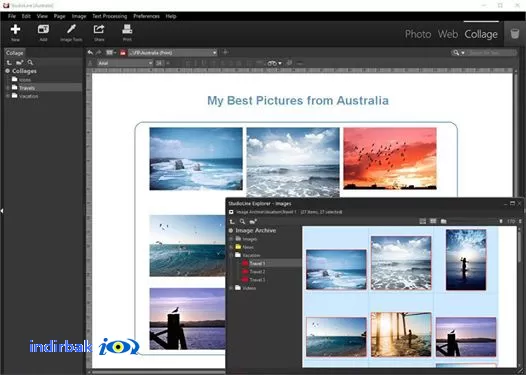This screenshot has height=375, width=526.
Task: Open the Page menu
Action: tap(59, 16)
